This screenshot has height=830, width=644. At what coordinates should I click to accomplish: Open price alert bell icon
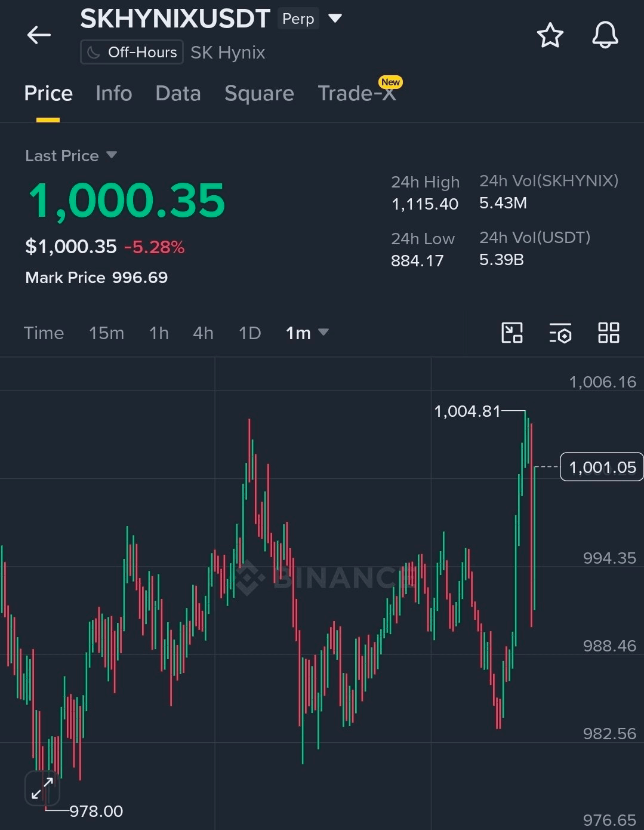click(605, 35)
